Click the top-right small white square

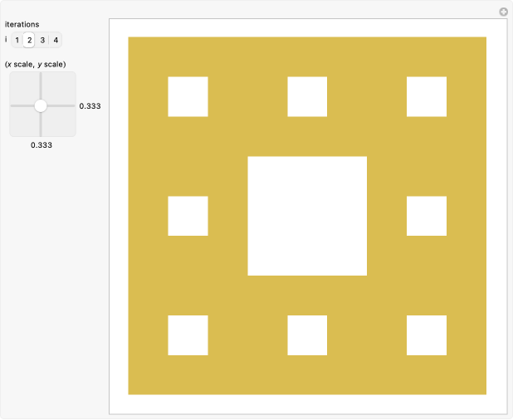click(x=427, y=96)
